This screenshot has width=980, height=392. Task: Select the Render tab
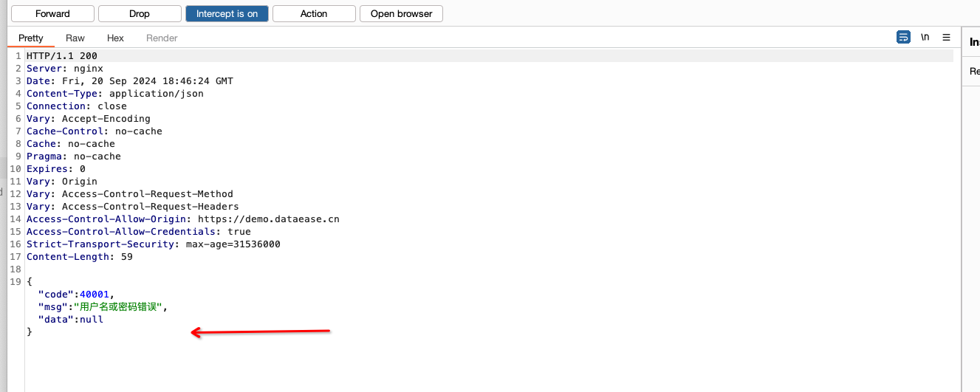pyautogui.click(x=162, y=38)
